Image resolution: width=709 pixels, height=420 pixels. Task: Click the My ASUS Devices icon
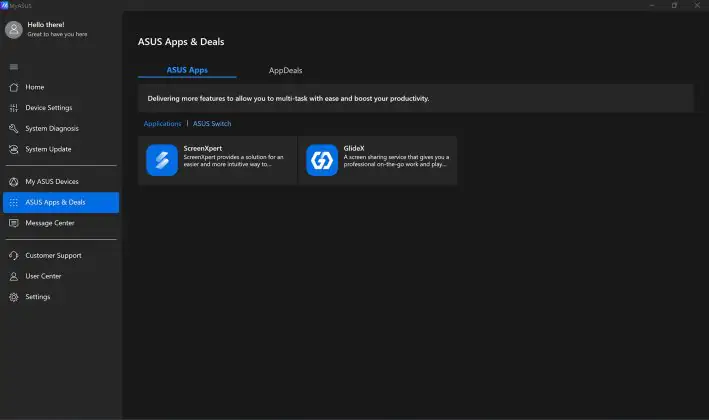(x=14, y=182)
